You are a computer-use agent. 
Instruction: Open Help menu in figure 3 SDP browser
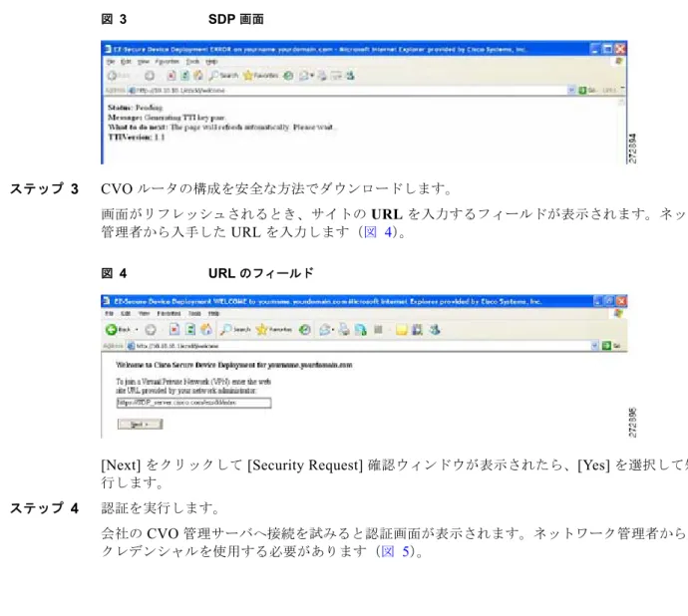[x=212, y=62]
